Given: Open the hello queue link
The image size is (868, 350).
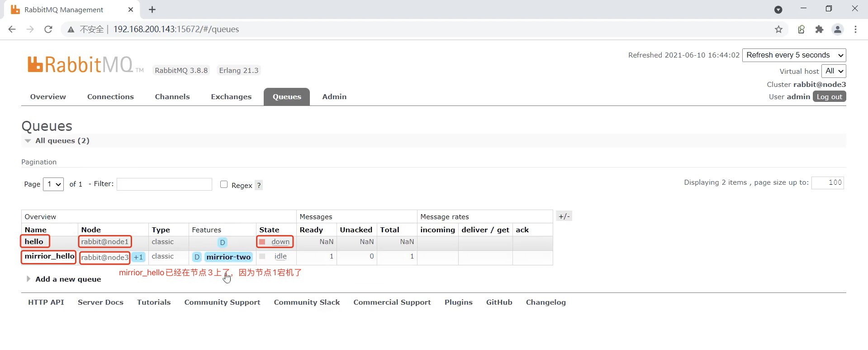Looking at the screenshot, I should tap(34, 242).
